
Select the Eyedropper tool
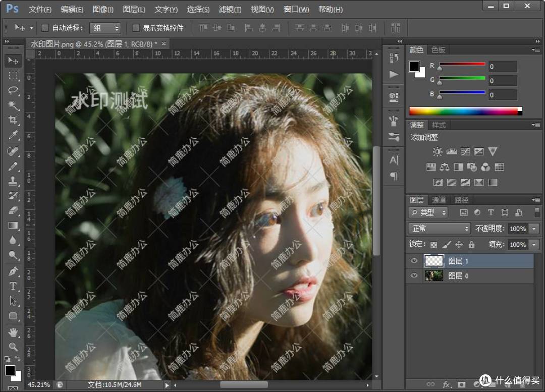point(13,135)
